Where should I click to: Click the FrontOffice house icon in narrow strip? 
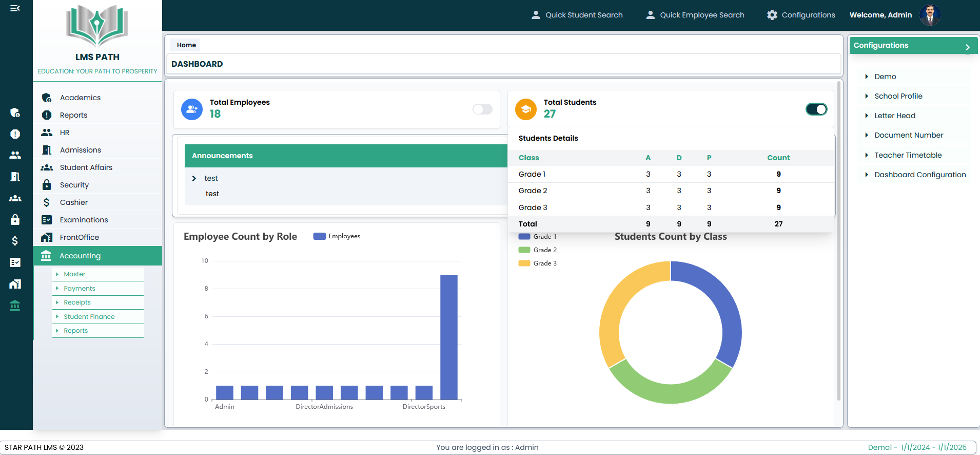[x=15, y=284]
